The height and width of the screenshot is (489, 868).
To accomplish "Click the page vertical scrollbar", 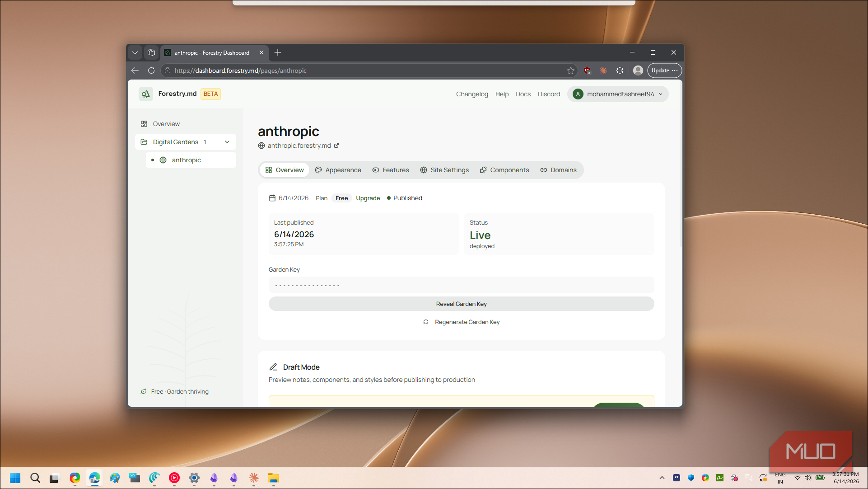I will coord(680,165).
